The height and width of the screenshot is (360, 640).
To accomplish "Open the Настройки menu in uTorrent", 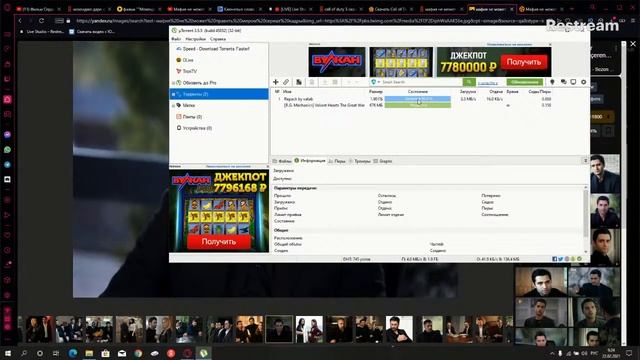I will [196, 39].
